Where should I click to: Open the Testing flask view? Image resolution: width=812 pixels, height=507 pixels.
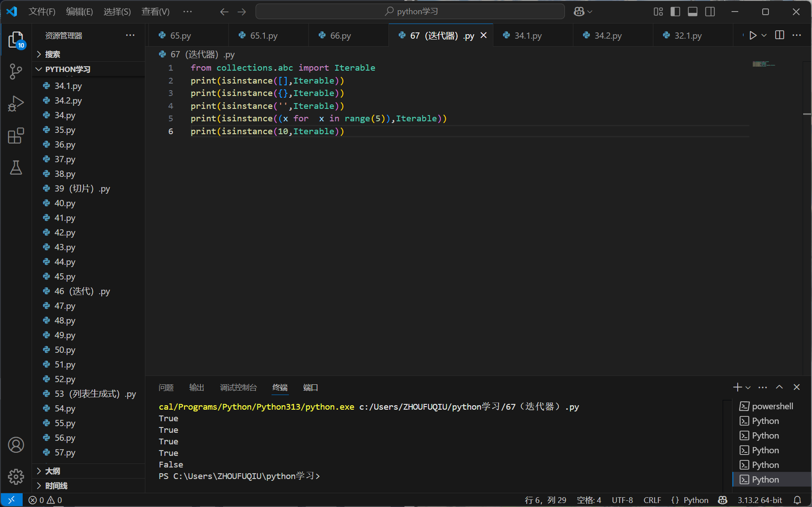coord(16,168)
